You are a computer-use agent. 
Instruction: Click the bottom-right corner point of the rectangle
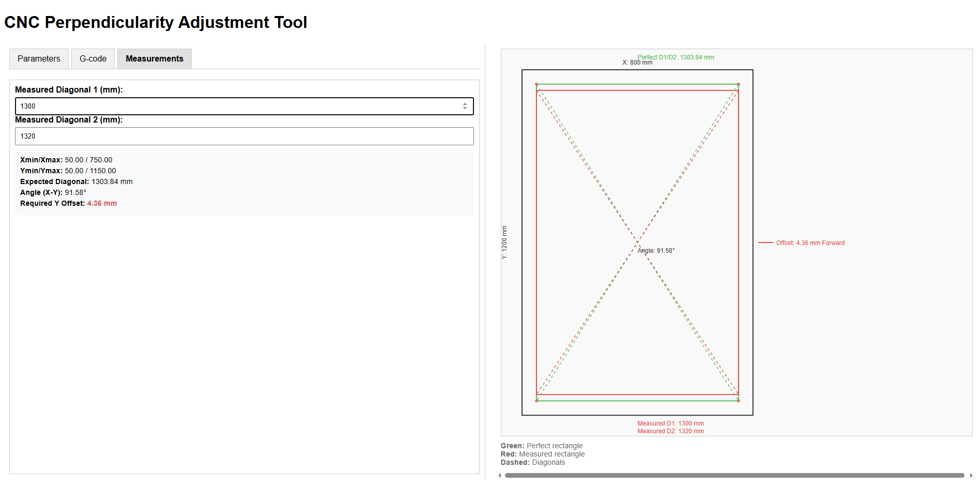738,401
